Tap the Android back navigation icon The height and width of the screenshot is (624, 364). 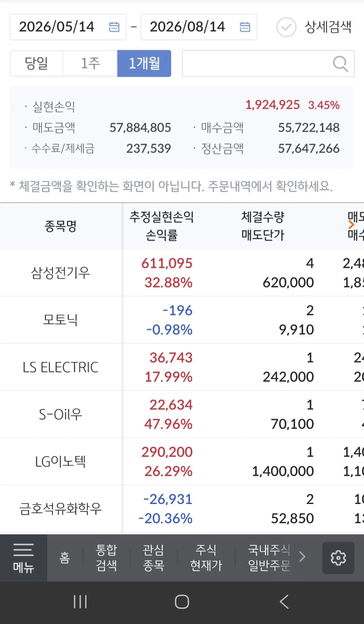tap(284, 602)
